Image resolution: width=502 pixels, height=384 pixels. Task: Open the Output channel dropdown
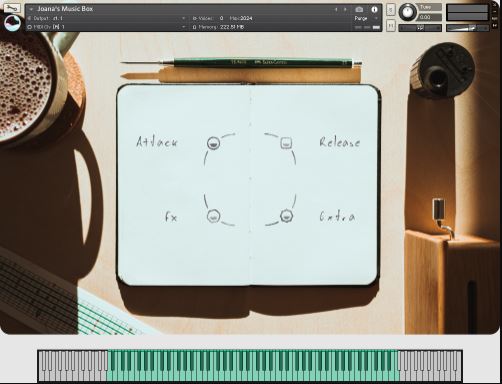[x=107, y=18]
